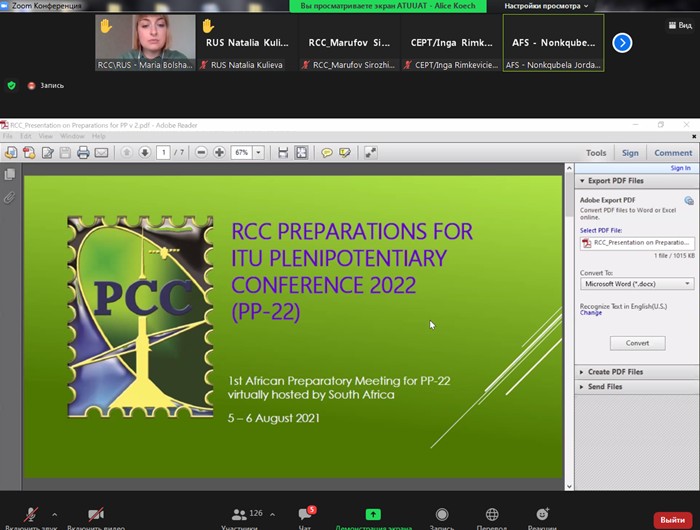Open the File menu in Adobe Reader
The height and width of the screenshot is (530, 700).
click(x=8, y=136)
